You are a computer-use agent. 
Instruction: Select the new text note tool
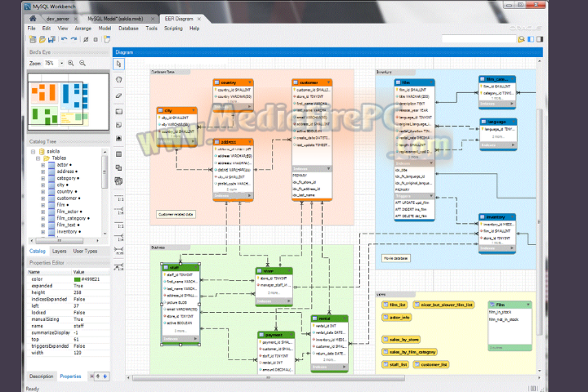click(119, 125)
